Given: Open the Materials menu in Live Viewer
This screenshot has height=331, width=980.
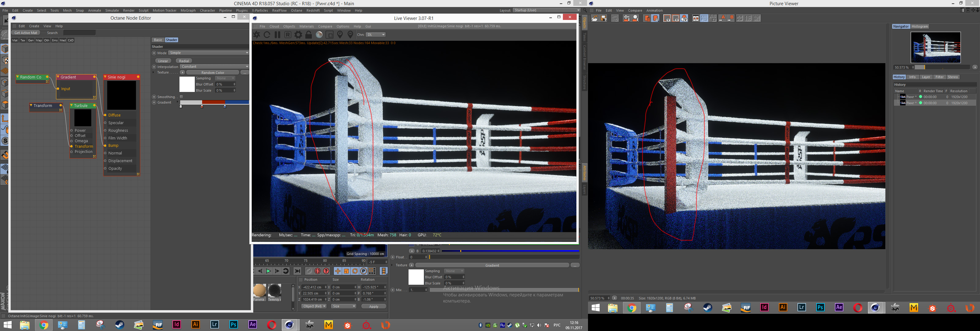Looking at the screenshot, I should point(306,26).
